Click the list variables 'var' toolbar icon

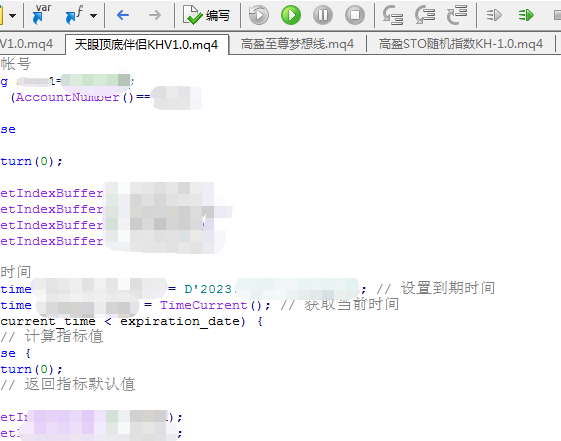41,15
